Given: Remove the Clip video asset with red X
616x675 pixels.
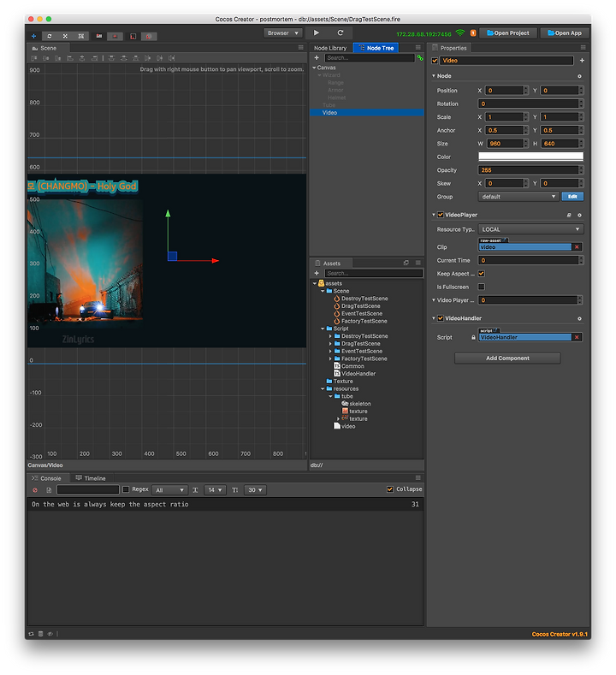Looking at the screenshot, I should (x=577, y=247).
